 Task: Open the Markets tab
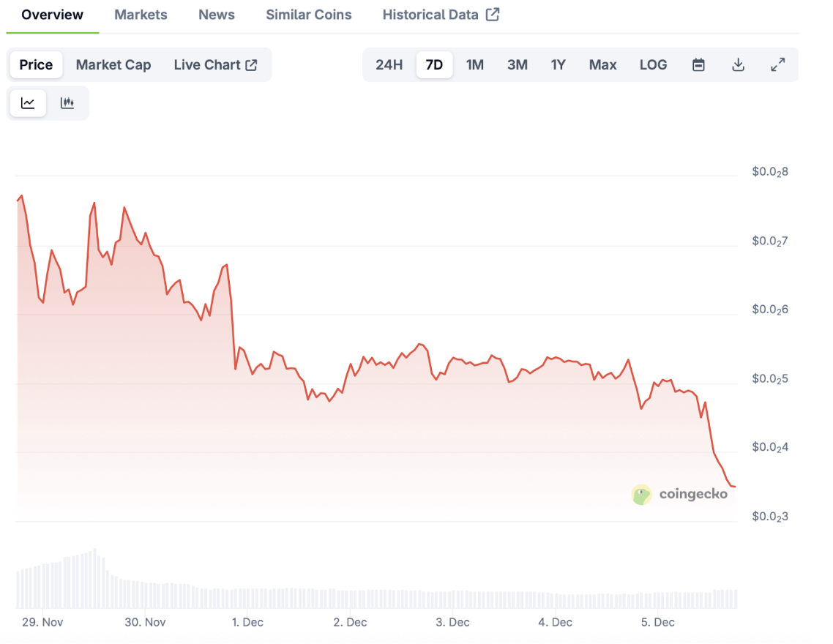[x=141, y=15]
